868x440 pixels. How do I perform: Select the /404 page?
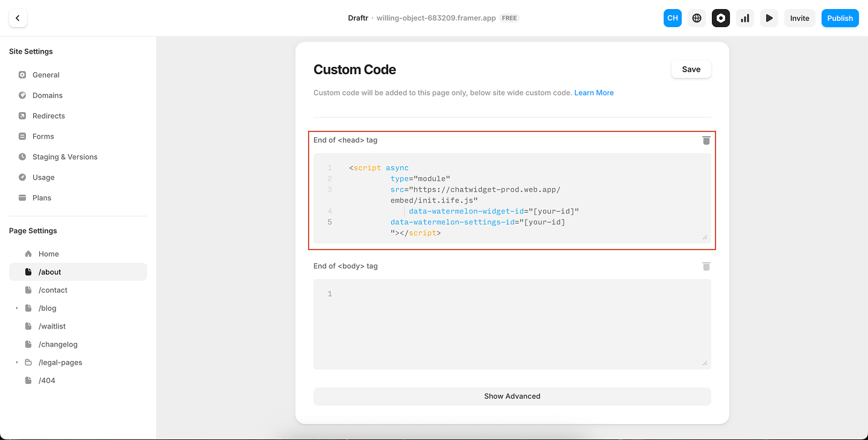[78, 380]
